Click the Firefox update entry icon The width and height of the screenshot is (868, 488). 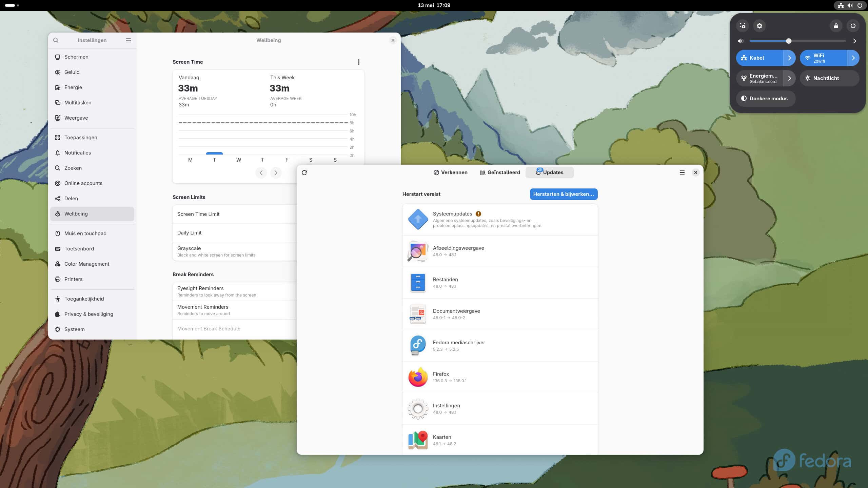click(x=418, y=377)
